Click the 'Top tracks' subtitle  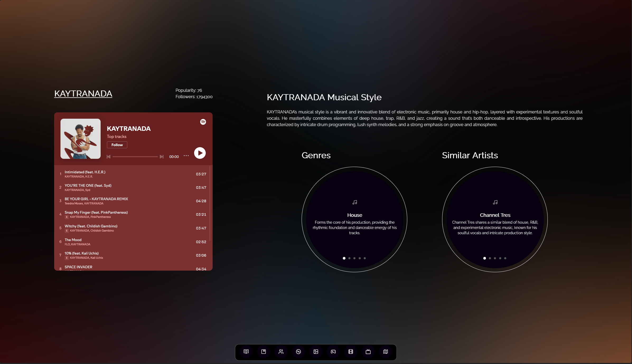pos(117,136)
